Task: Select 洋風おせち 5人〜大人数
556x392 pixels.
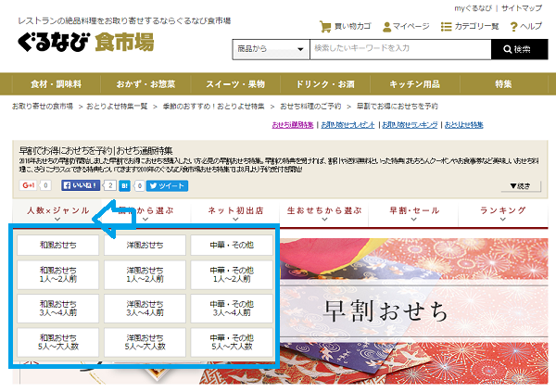Action: pyautogui.click(x=145, y=342)
